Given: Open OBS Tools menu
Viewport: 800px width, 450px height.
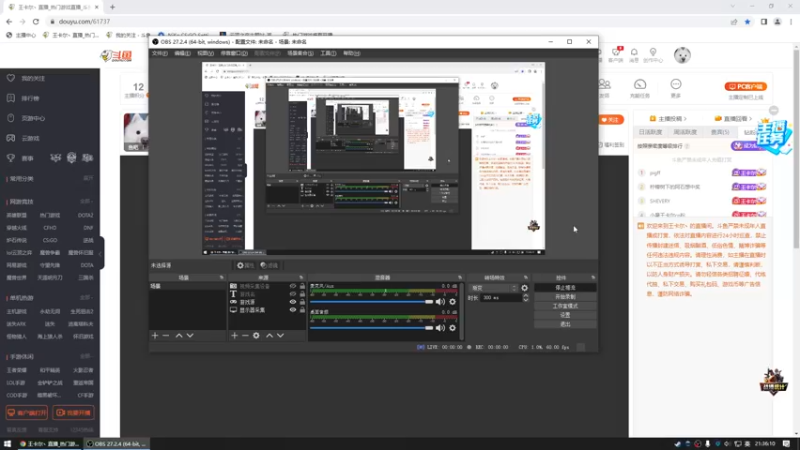Looking at the screenshot, I should [x=328, y=53].
